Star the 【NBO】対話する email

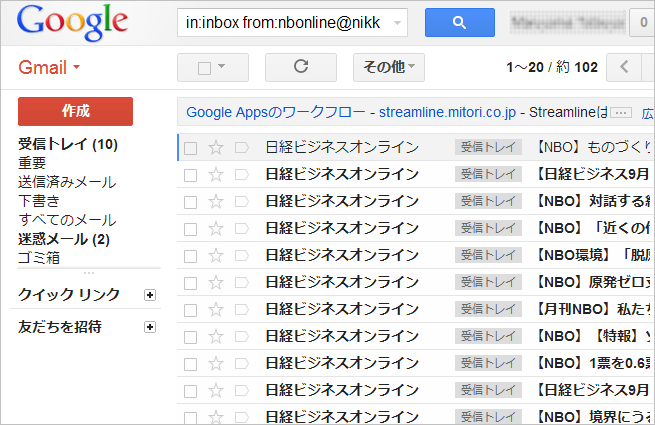click(x=216, y=202)
